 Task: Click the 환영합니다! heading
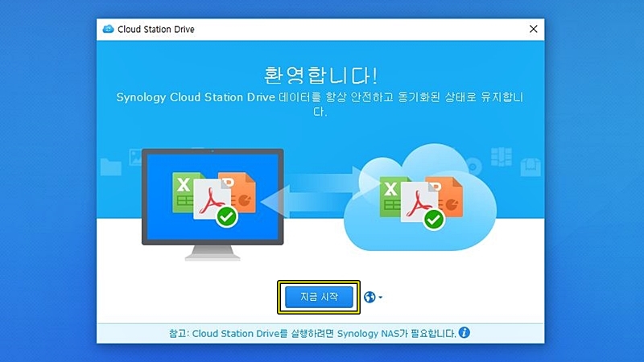[x=320, y=75]
